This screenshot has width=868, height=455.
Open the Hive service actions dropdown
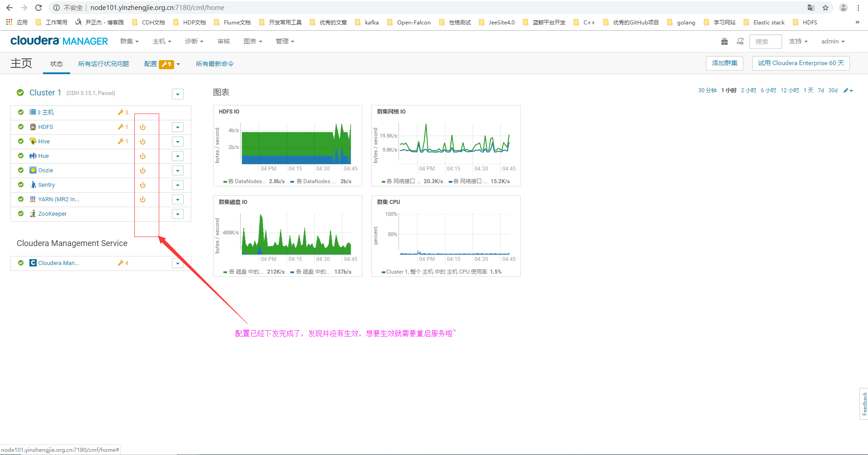point(178,142)
